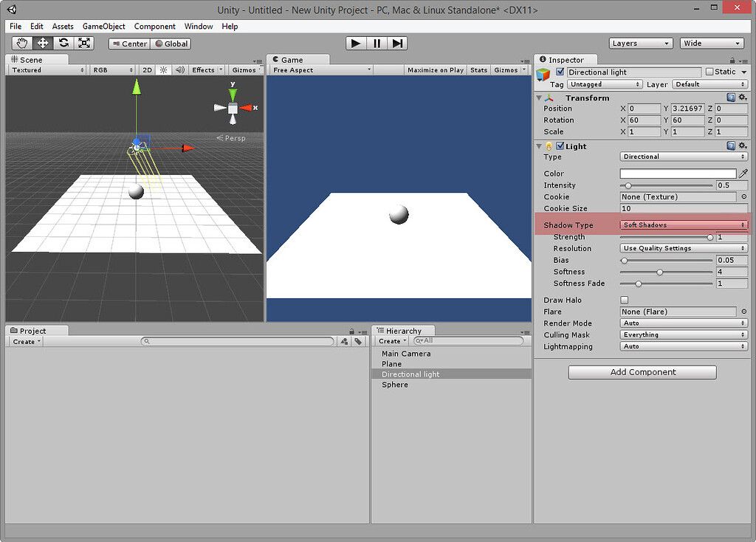Click search by type icon in Project
The width and height of the screenshot is (756, 542).
coord(344,341)
